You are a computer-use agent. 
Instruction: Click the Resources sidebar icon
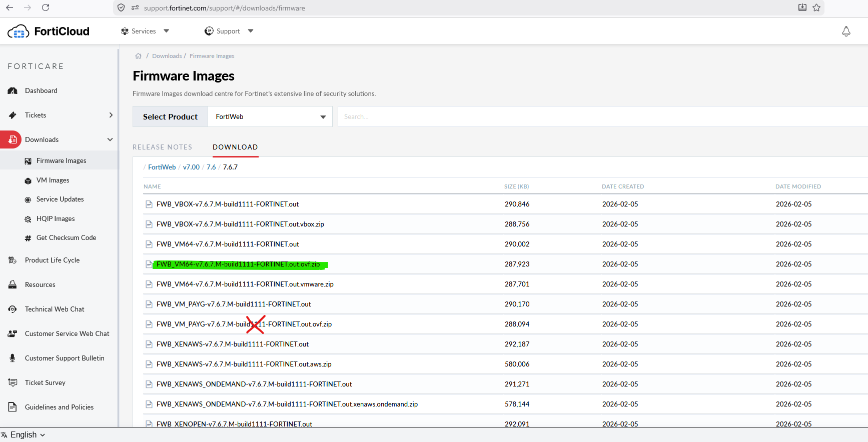[x=13, y=284]
